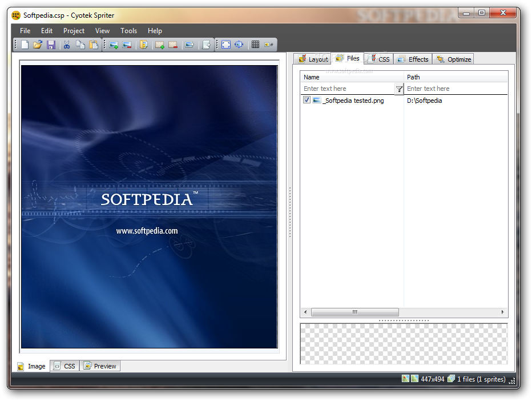The height and width of the screenshot is (401, 532).
Task: Select the _Softpedia tested.png file row
Action: pyautogui.click(x=404, y=100)
